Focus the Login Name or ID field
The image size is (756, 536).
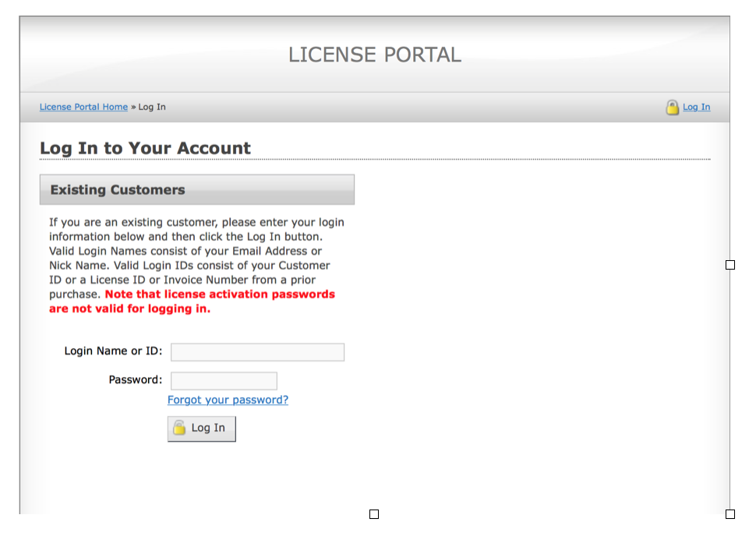click(257, 352)
